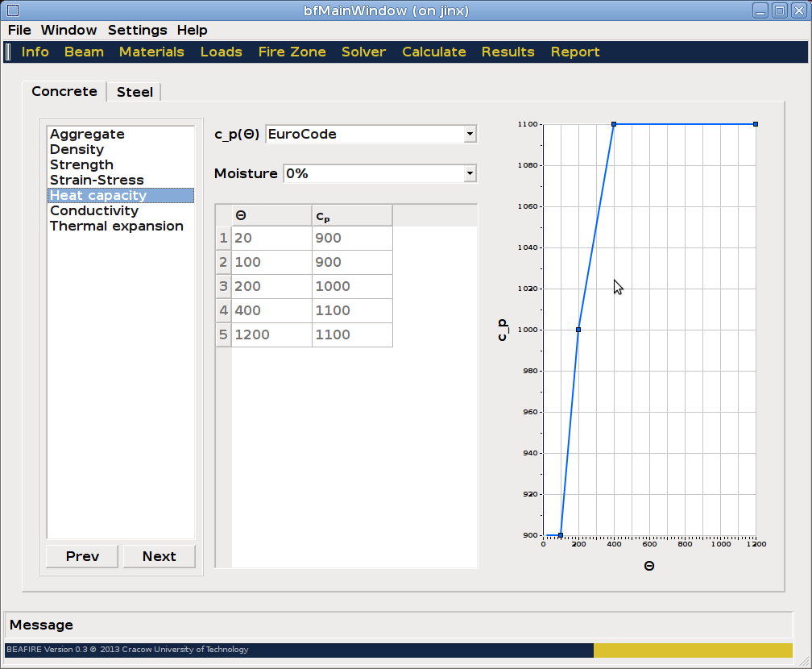Open the Moisture 0% dropdown
Image resolution: width=812 pixels, height=669 pixels.
click(470, 174)
